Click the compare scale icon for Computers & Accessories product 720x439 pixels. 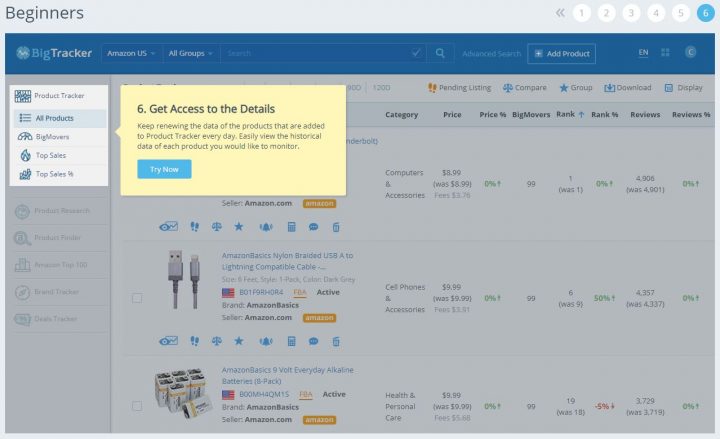pyautogui.click(x=217, y=227)
